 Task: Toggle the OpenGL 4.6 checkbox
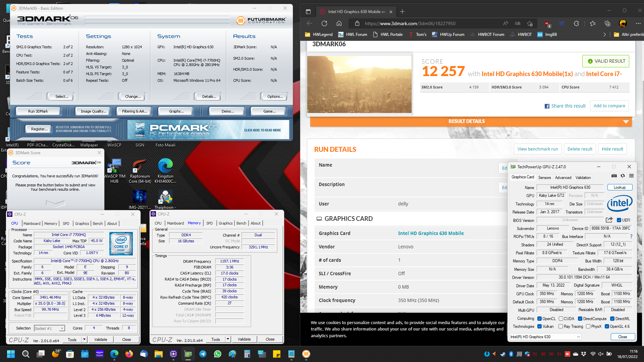tap(607, 326)
